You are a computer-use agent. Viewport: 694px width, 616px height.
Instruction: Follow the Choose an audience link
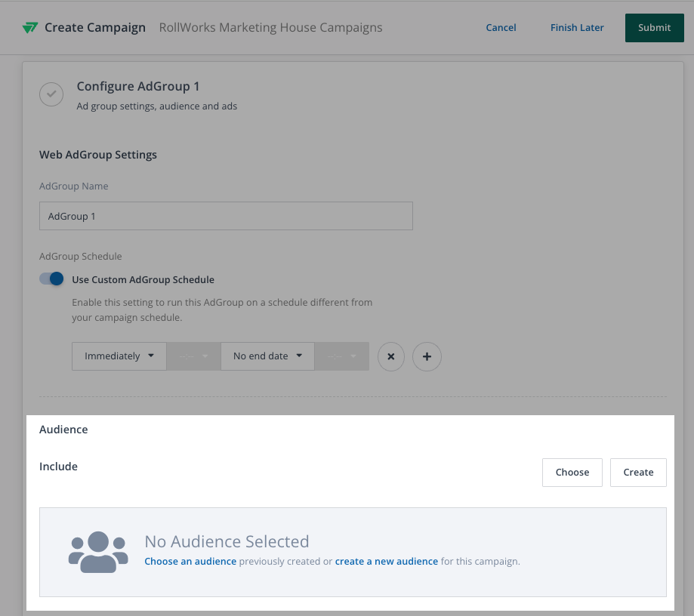pos(190,561)
